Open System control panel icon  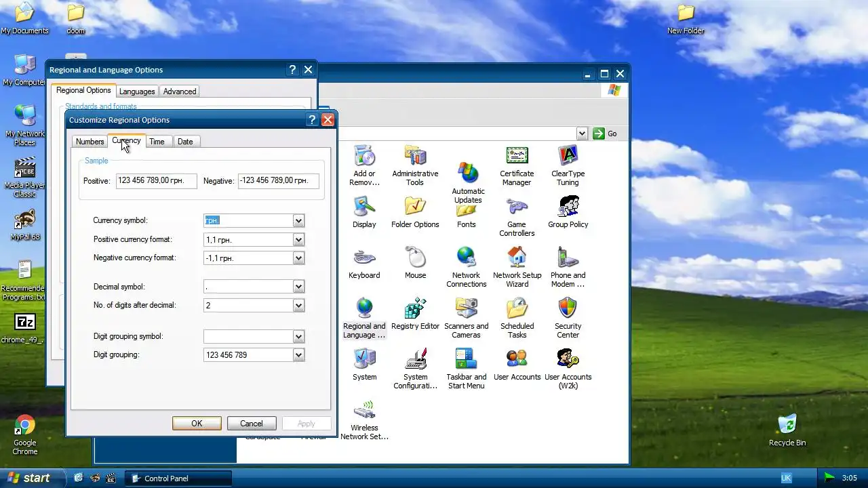pyautogui.click(x=365, y=365)
